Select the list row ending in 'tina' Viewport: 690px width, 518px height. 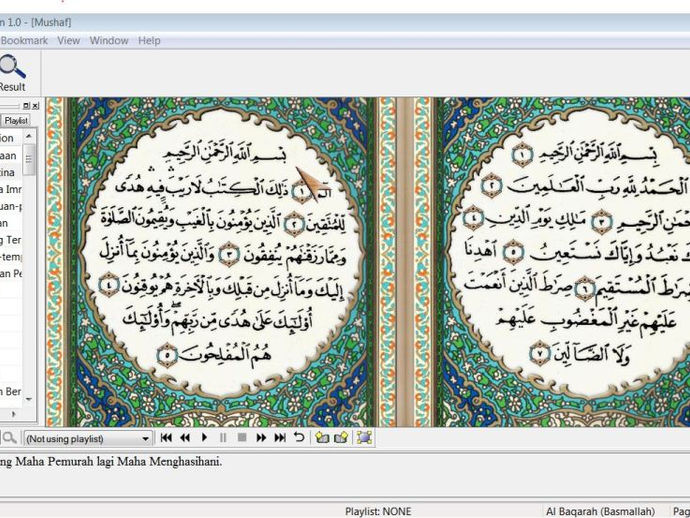(x=11, y=173)
